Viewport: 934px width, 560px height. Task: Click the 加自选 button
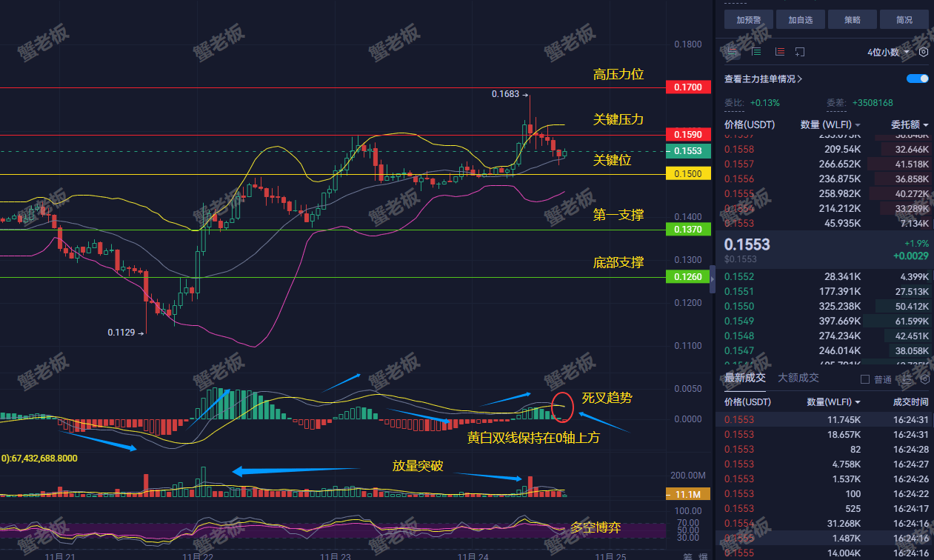click(x=801, y=20)
